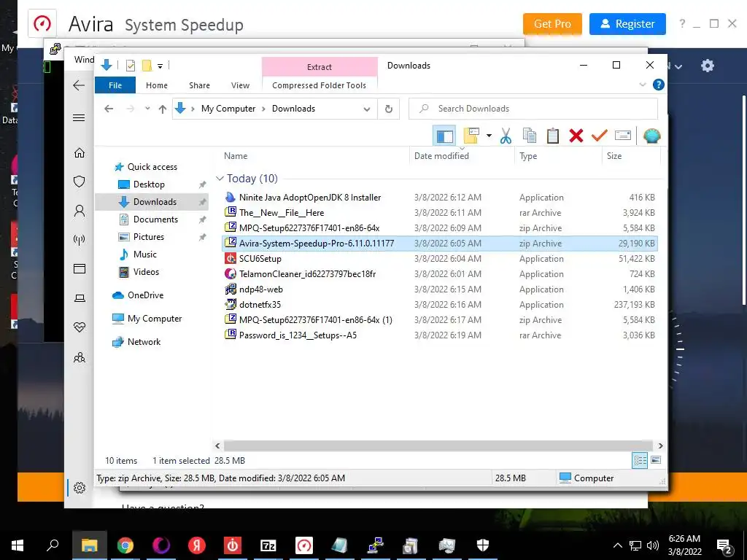Image resolution: width=747 pixels, height=560 pixels.
Task: Click the Register button in Avira
Action: (x=627, y=24)
